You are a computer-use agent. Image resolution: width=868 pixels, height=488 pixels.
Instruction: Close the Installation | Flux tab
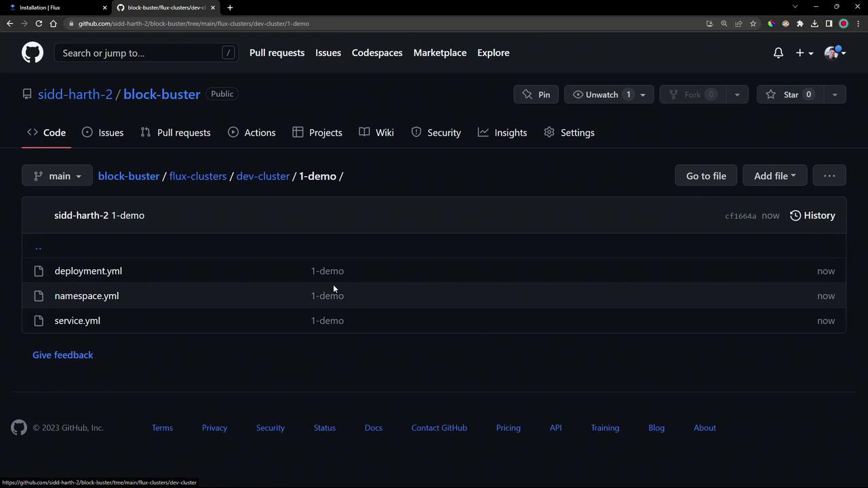tap(104, 7)
